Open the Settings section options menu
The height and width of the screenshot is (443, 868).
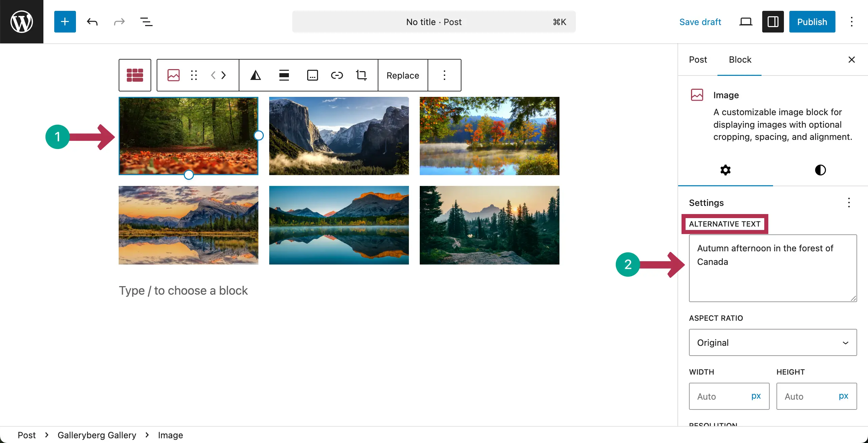coord(849,203)
